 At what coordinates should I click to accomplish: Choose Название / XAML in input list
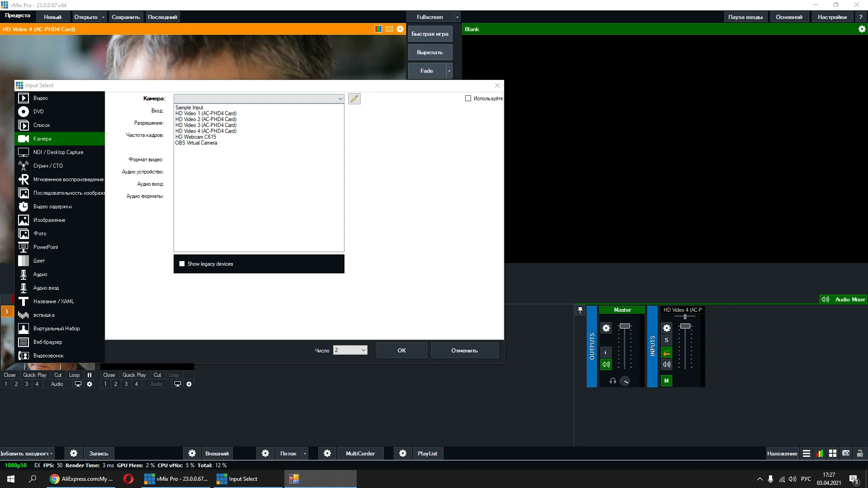point(53,301)
